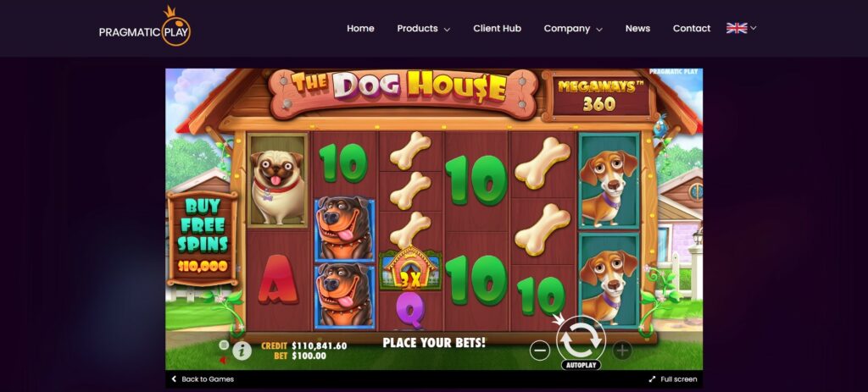Viewport: 868px width, 392px height.
Task: Open the game info 'i' icon
Action: 242,351
